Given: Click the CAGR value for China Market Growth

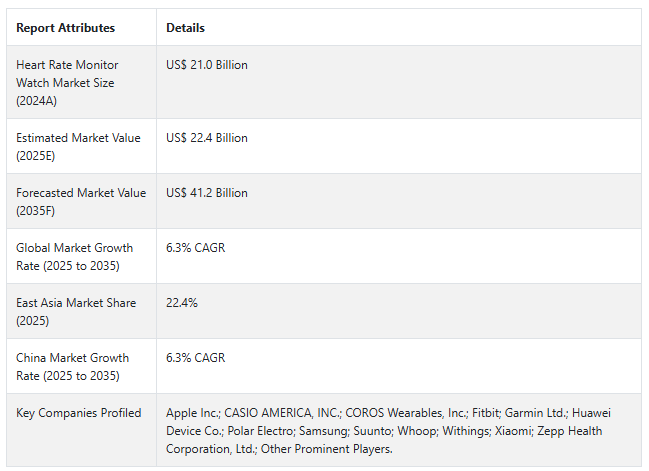Looking at the screenshot, I should [x=196, y=358].
